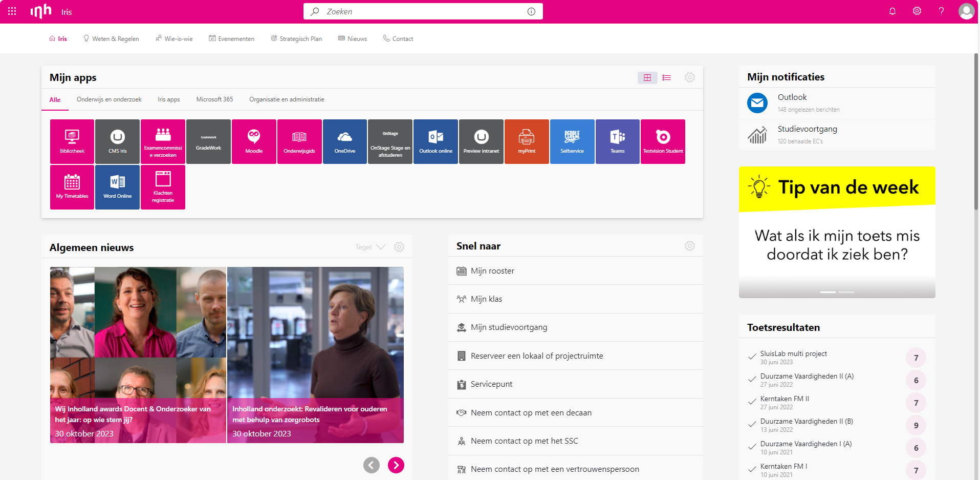Select the Alle apps tab

pos(55,100)
